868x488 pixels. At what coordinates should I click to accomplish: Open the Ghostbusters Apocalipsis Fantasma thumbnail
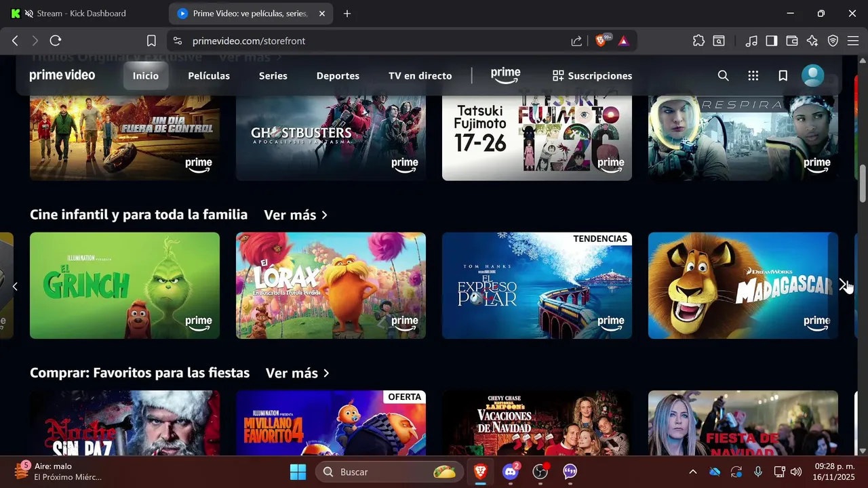[331, 138]
